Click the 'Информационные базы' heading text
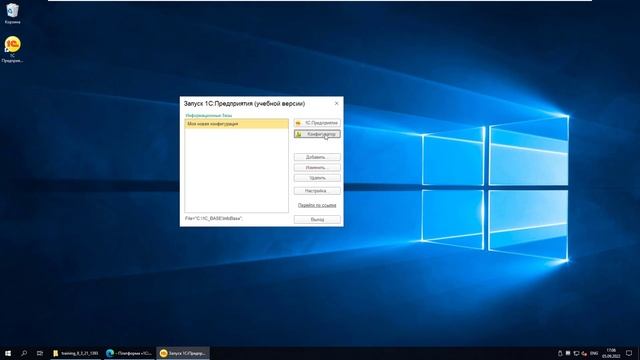 (x=209, y=116)
